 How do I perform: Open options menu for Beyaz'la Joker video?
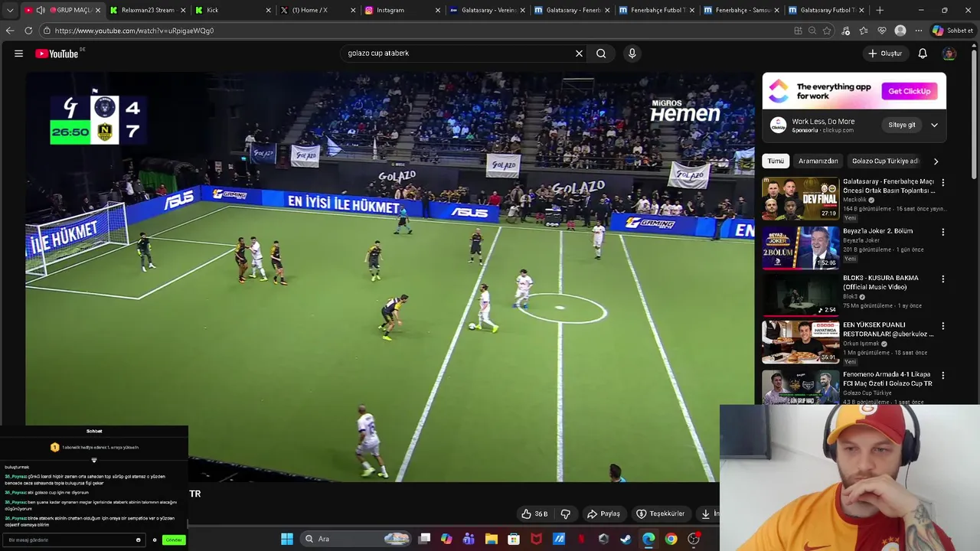(942, 232)
